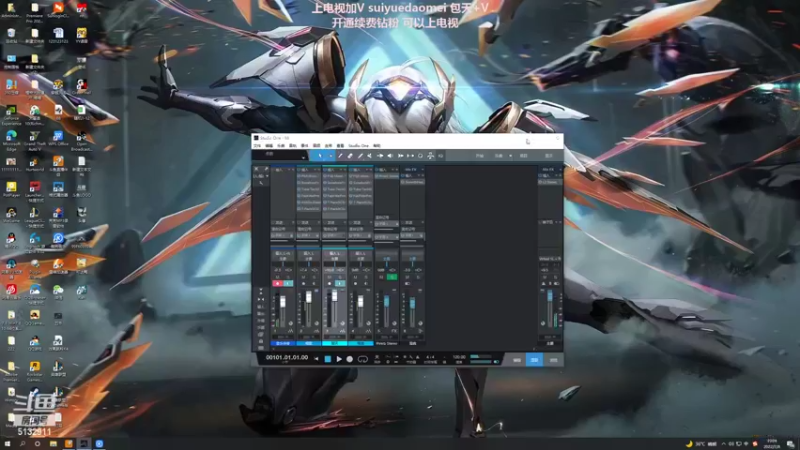Select the Eraser tool in the toolbar
Image resolution: width=800 pixels, height=450 pixels.
pos(350,156)
